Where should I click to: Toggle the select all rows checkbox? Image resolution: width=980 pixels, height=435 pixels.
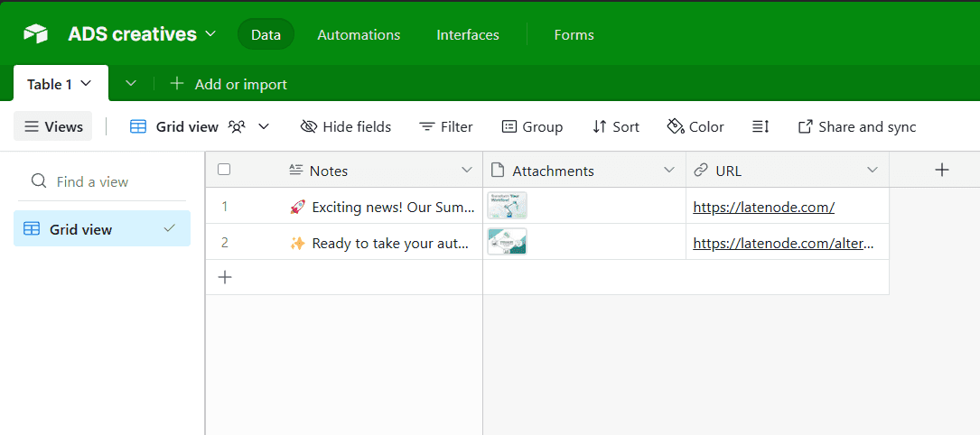[x=225, y=170]
